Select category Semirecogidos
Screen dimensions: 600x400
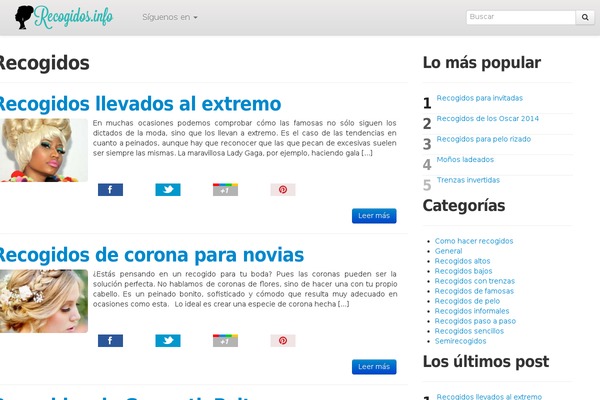[x=460, y=341]
